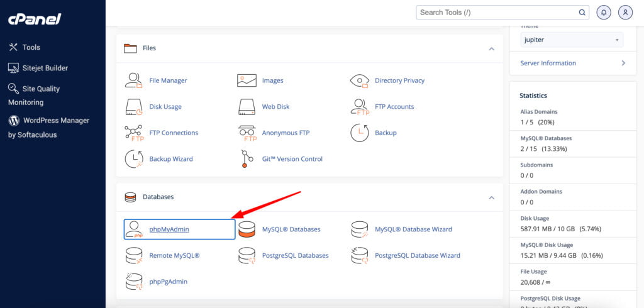Open the Directory Privacy link
The height and width of the screenshot is (308, 644).
[399, 80]
